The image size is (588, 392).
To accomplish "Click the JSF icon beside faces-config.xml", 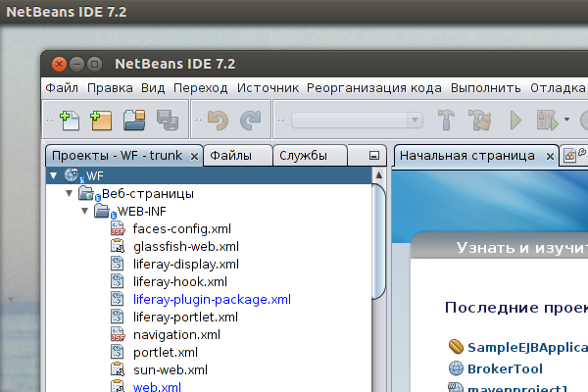I will click(118, 228).
